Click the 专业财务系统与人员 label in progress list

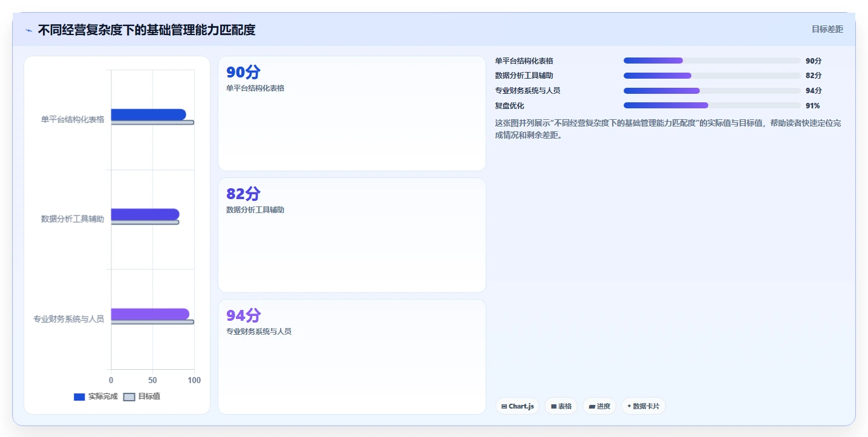[527, 91]
